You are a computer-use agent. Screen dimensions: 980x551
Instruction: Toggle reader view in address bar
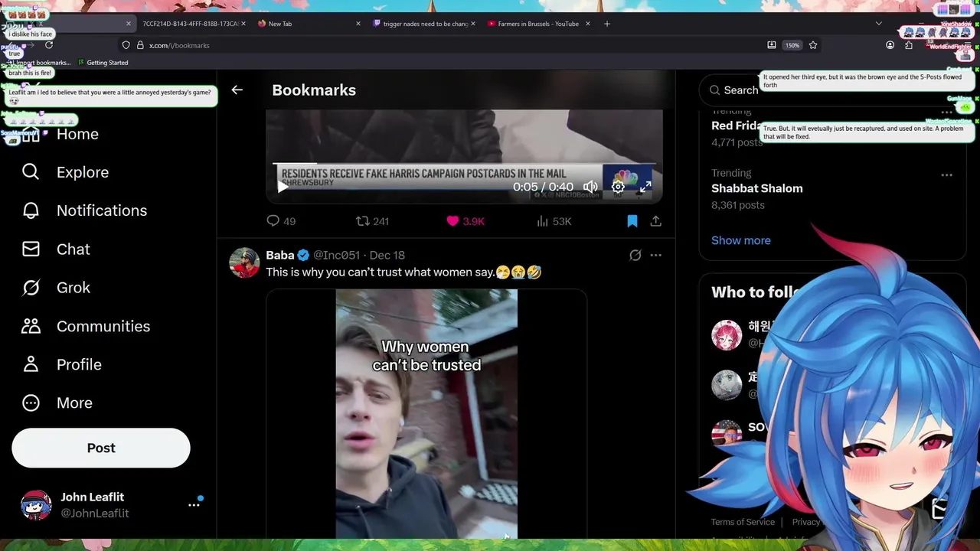(x=772, y=45)
